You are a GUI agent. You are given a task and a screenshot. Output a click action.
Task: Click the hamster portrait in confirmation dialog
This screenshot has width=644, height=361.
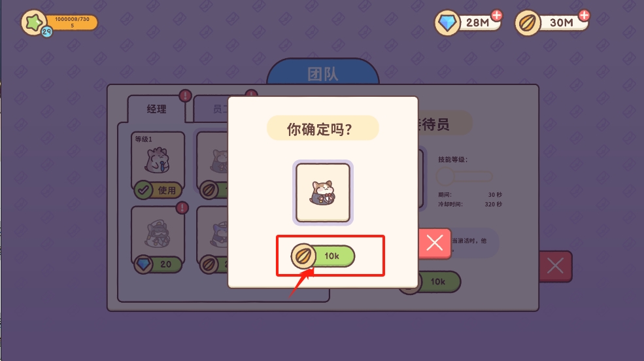323,193
